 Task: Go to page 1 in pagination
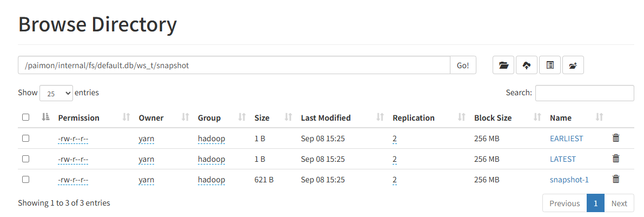click(595, 203)
